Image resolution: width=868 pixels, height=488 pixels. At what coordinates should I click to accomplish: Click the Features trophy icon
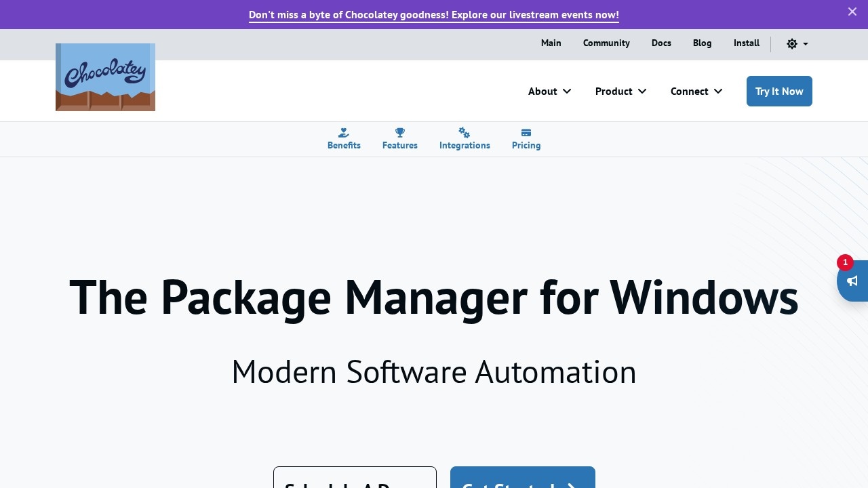400,133
